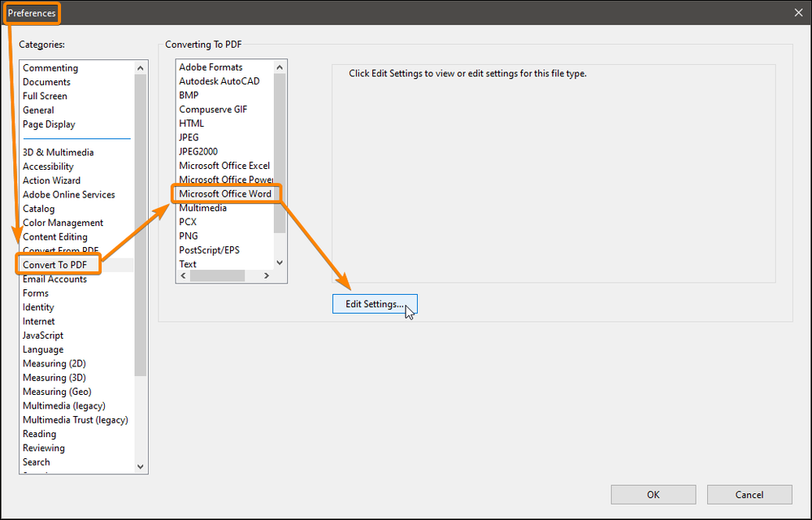Click format list horizontal left arrow
812x520 pixels.
(x=183, y=275)
